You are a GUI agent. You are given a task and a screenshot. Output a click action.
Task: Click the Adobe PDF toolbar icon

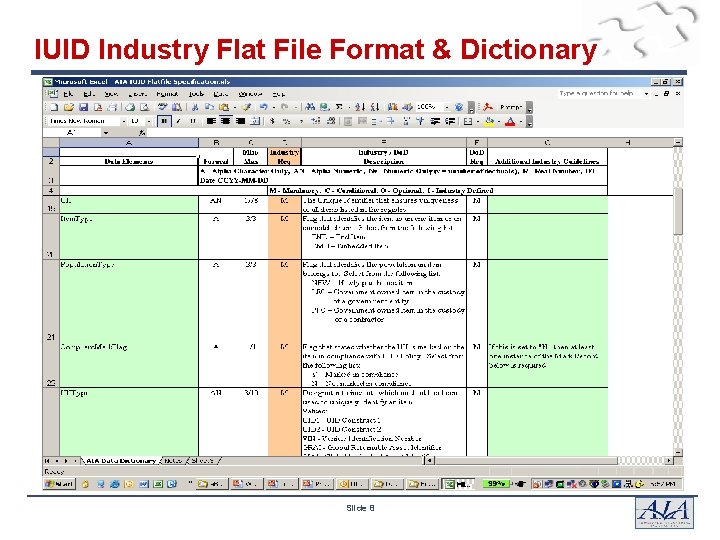tap(488, 107)
